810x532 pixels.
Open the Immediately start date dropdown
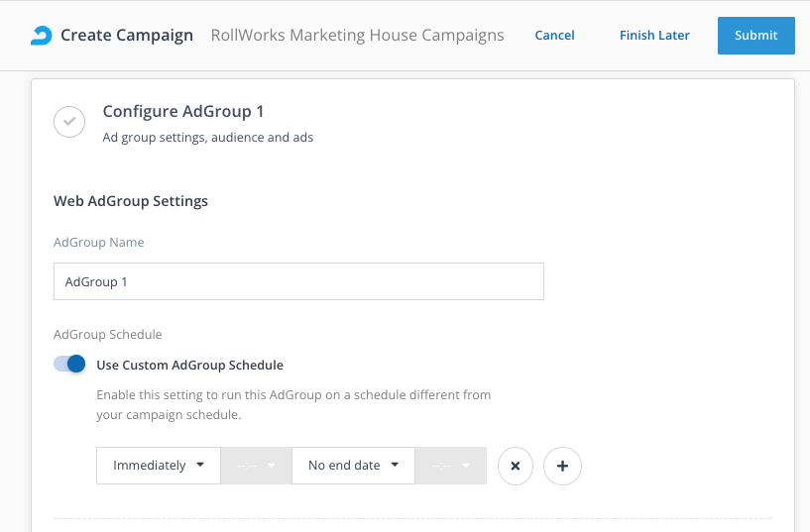[x=158, y=466]
